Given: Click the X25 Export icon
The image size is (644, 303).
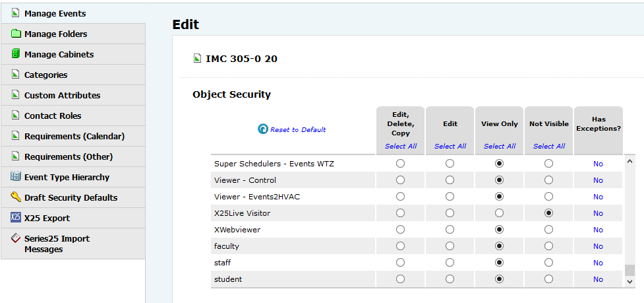Looking at the screenshot, I should (x=16, y=218).
